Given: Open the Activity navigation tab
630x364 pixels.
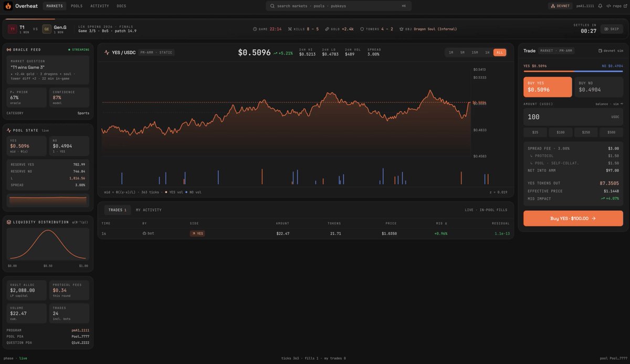Looking at the screenshot, I should pyautogui.click(x=100, y=6).
